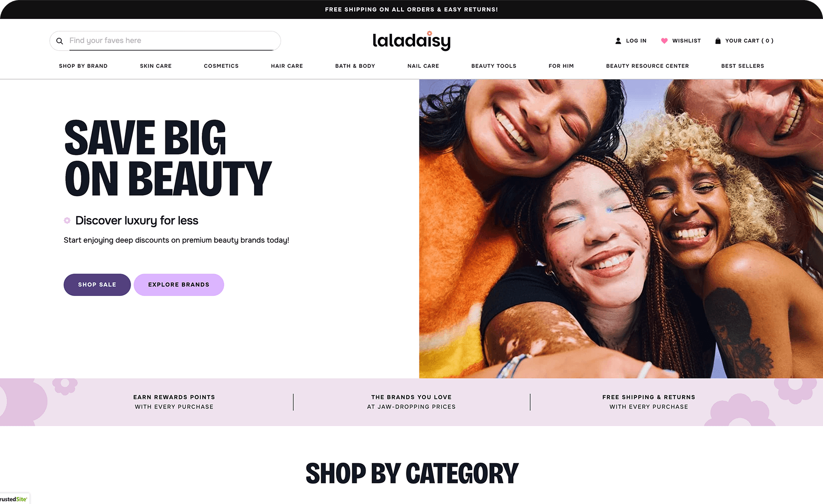
Task: Click the Explore Brands button
Action: tap(179, 285)
